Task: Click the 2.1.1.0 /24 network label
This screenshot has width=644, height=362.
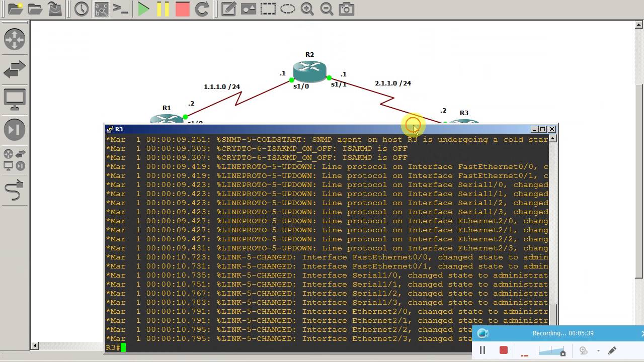Action: (x=393, y=83)
